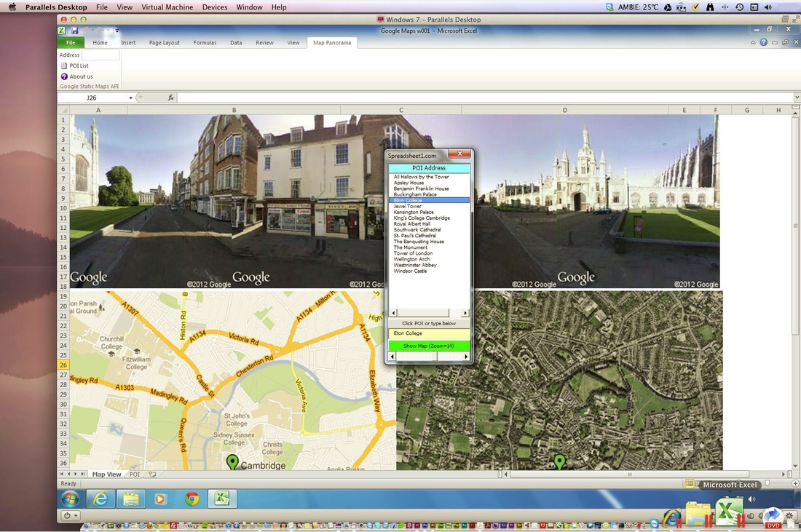
Task: Open the About us help icon
Action: click(x=64, y=76)
